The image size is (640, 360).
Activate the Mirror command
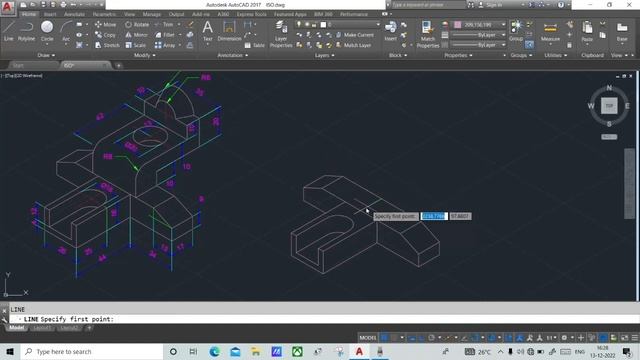point(136,35)
